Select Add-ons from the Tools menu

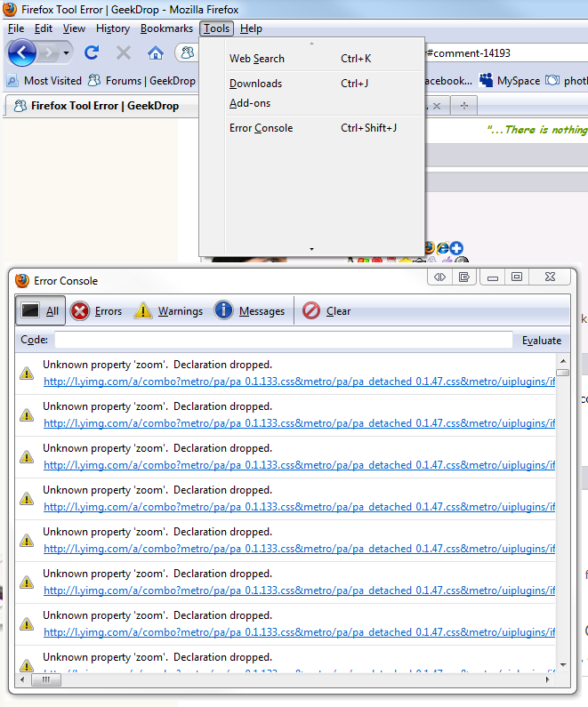click(250, 103)
